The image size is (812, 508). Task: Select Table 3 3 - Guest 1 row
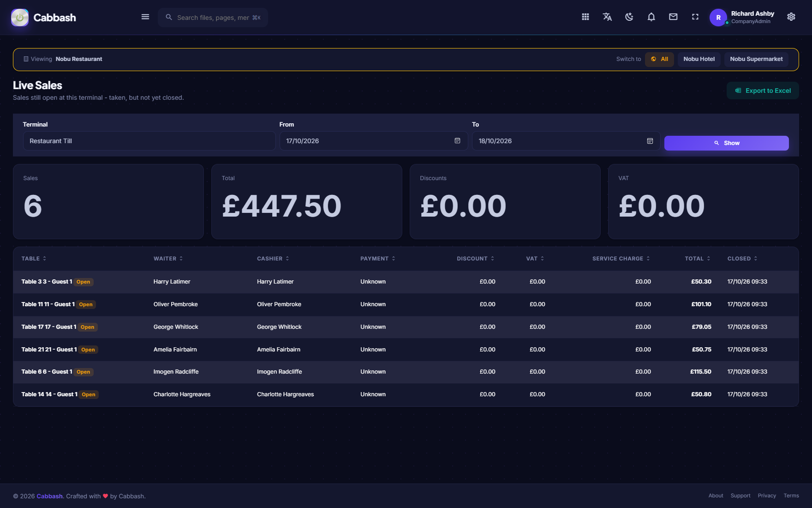pos(406,282)
